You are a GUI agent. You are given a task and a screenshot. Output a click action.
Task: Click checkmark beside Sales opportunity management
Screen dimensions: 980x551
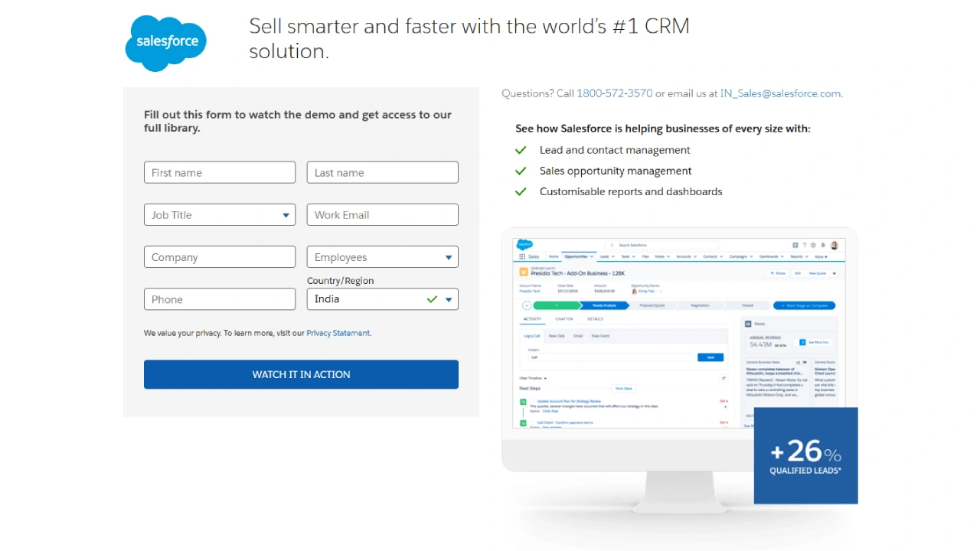521,171
